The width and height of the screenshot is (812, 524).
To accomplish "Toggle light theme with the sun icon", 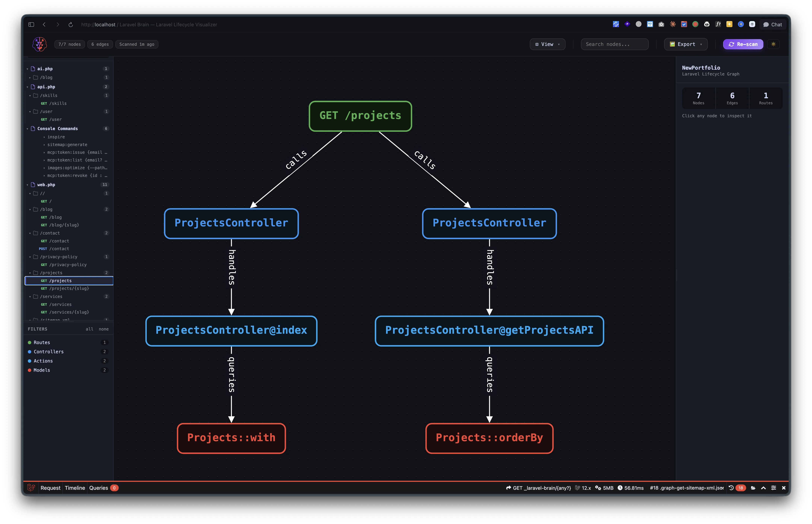I will [x=774, y=44].
